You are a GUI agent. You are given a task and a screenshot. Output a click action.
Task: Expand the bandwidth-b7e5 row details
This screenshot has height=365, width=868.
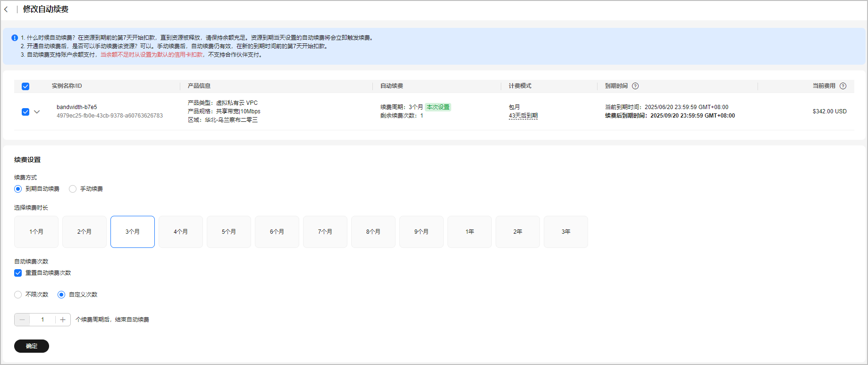coord(37,112)
